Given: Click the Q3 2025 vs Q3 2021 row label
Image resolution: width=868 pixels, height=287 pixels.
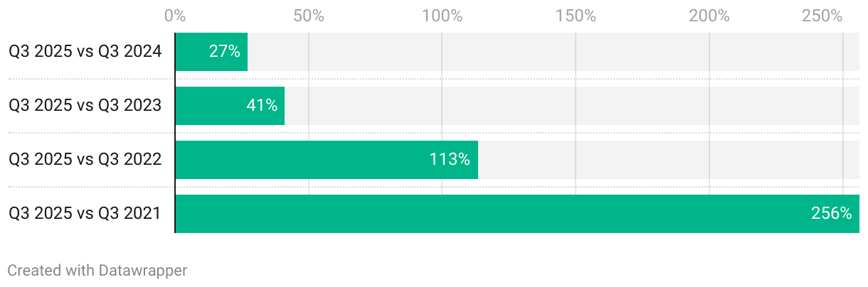Looking at the screenshot, I should pos(85,214).
